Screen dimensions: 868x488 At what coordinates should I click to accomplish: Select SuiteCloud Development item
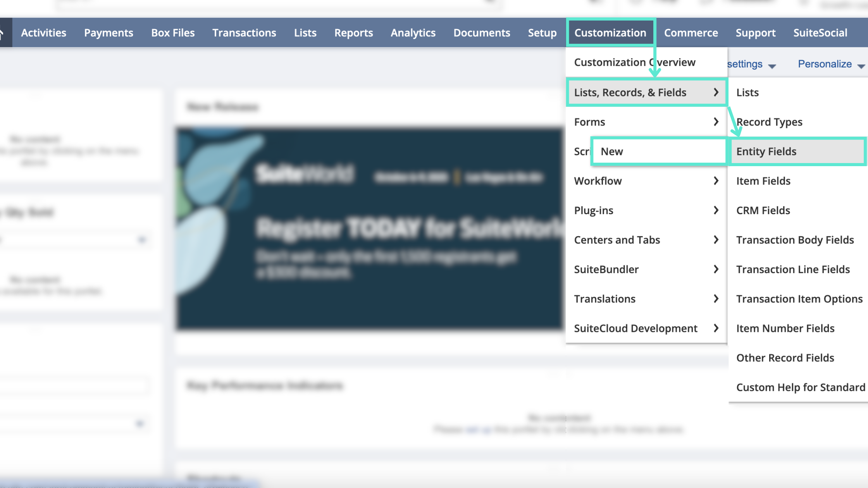[x=646, y=328]
